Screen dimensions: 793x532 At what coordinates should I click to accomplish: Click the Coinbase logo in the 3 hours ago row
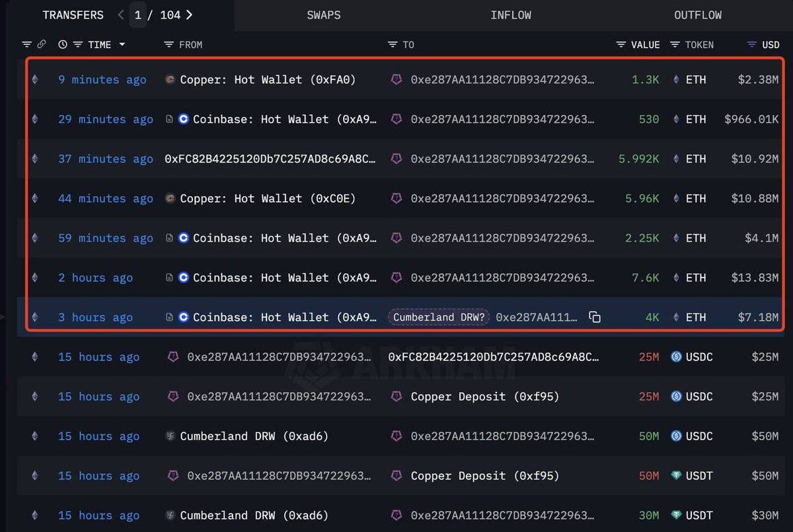click(x=184, y=317)
